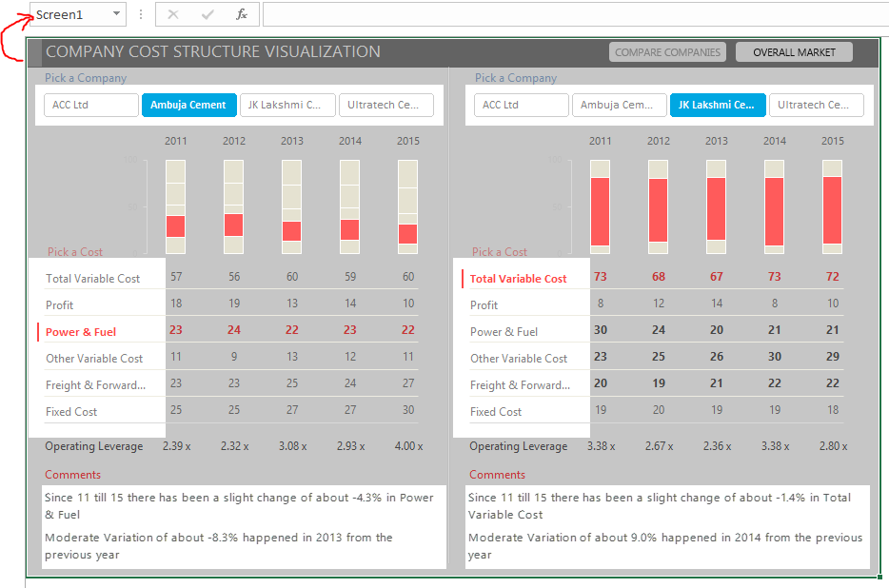Click right panel 2013 red bar segment
Image resolution: width=889 pixels, height=588 pixels.
pyautogui.click(x=716, y=208)
